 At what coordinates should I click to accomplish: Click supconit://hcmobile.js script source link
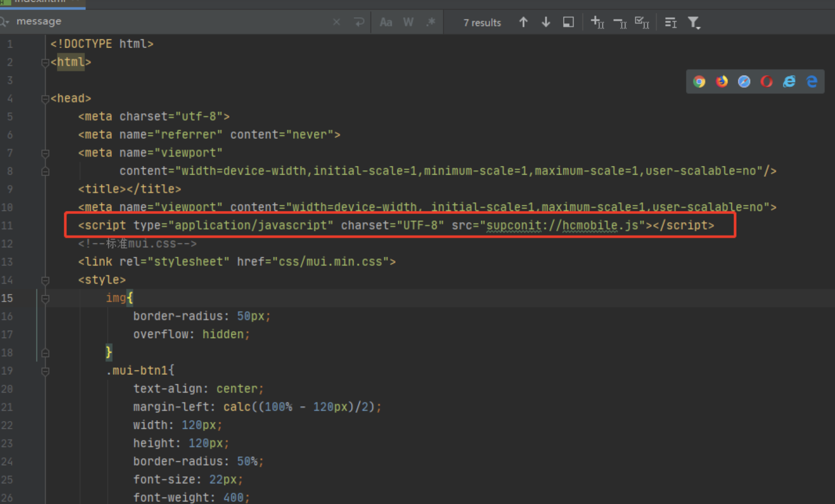tap(562, 225)
